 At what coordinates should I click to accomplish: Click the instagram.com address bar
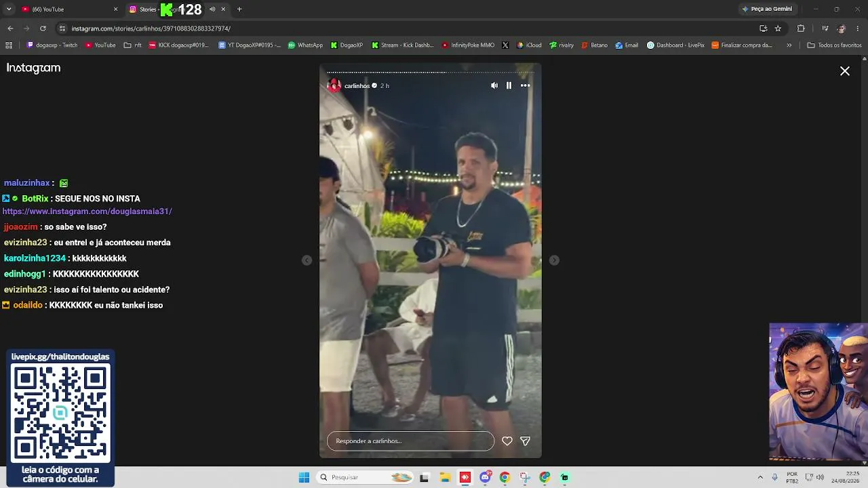click(407, 28)
